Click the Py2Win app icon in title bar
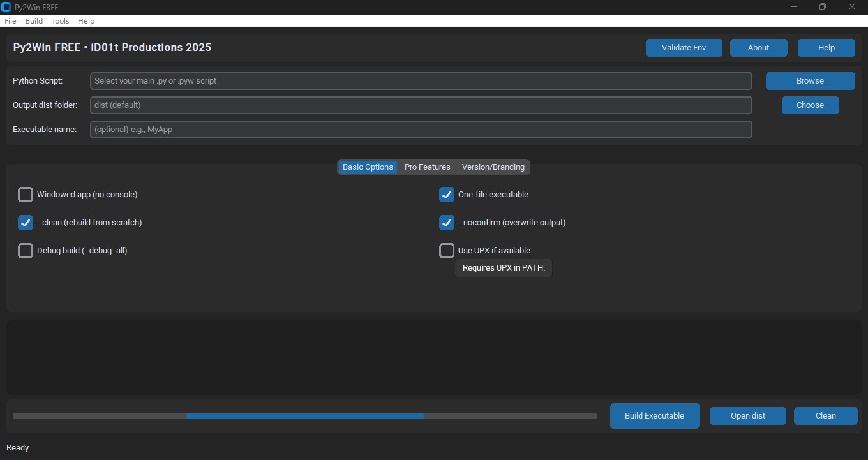Viewport: 868px width, 460px height. (x=6, y=7)
